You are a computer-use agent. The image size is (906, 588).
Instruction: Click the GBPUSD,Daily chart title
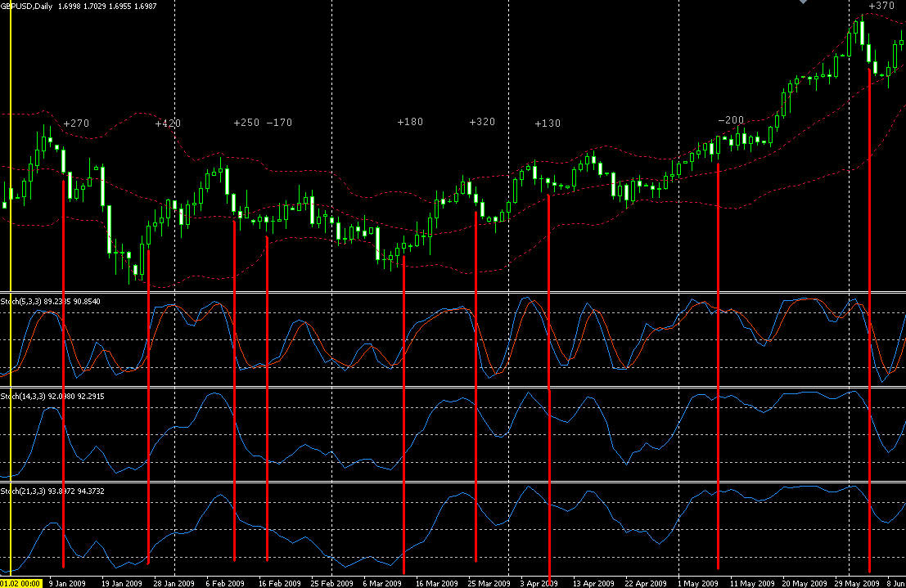pos(26,7)
